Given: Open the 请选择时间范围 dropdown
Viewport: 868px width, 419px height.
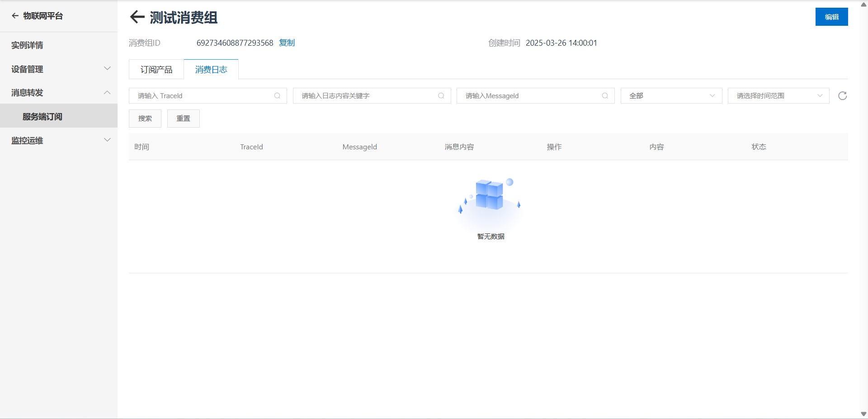Looking at the screenshot, I should [x=778, y=96].
